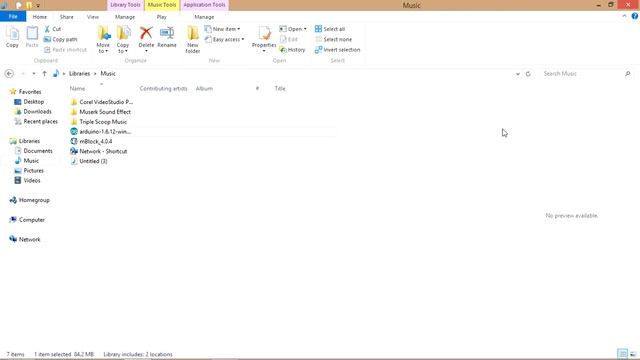Sort by Title column header

(280, 88)
